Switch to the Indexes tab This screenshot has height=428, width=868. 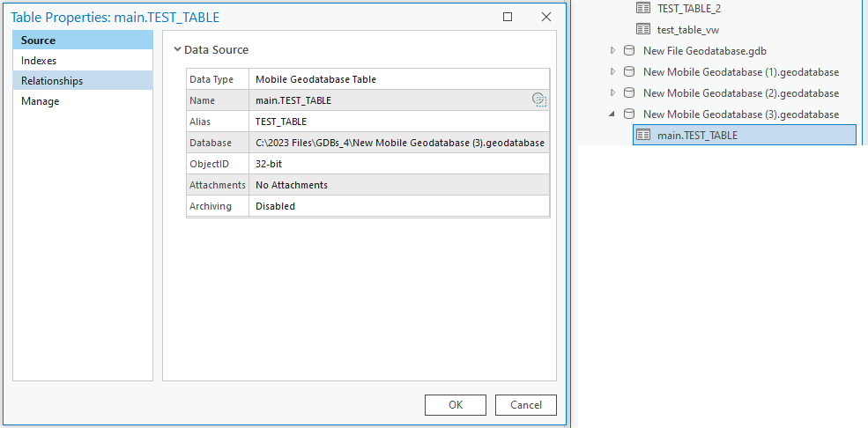point(39,61)
